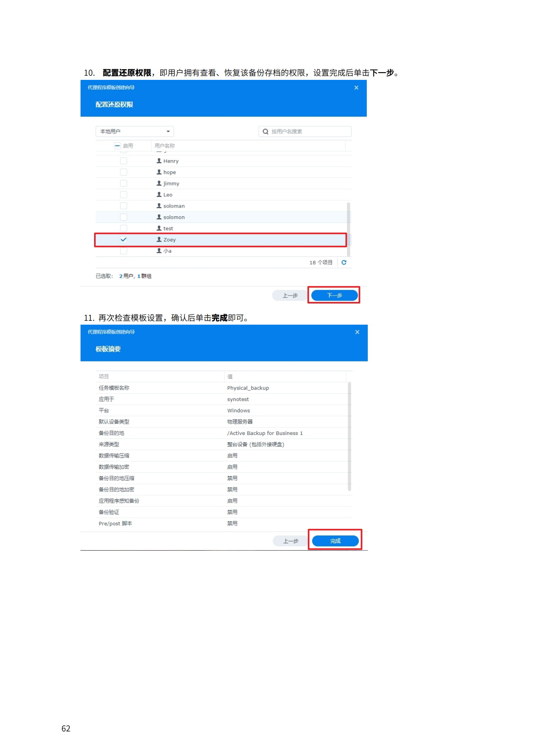Check the box for 小a

(x=124, y=251)
